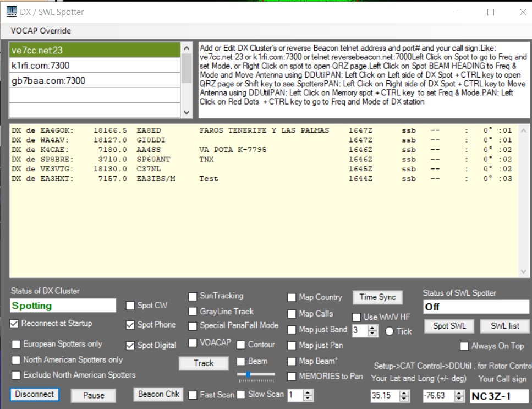The height and width of the screenshot is (409, 532).
Task: Open the VOCAP Override menu
Action: pos(41,31)
